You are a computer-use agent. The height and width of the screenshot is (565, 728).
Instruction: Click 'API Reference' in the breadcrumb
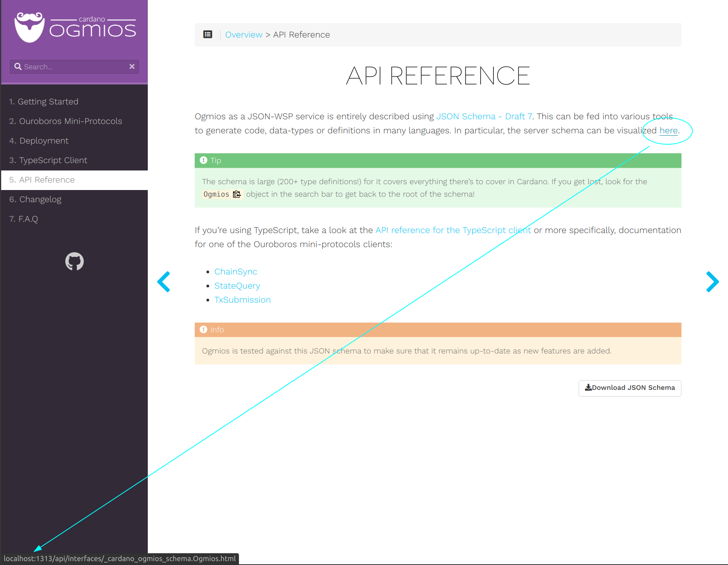click(x=301, y=35)
